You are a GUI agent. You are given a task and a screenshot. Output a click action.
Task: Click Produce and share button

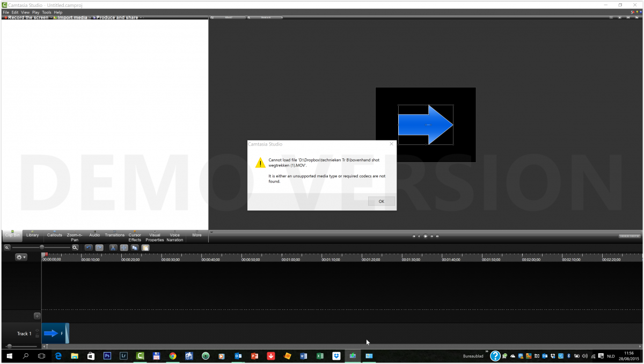(116, 18)
